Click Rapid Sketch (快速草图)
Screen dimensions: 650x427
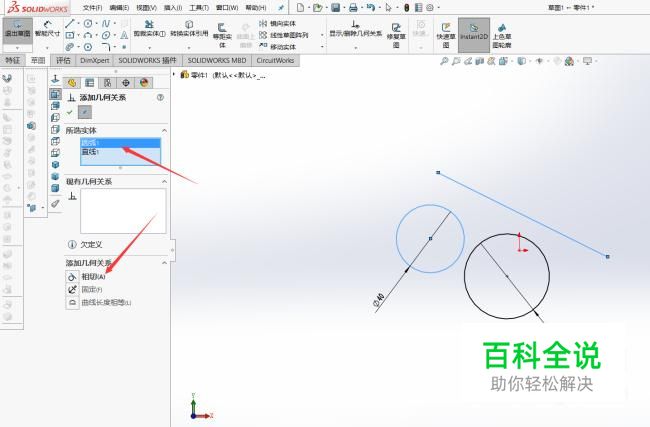pos(446,35)
